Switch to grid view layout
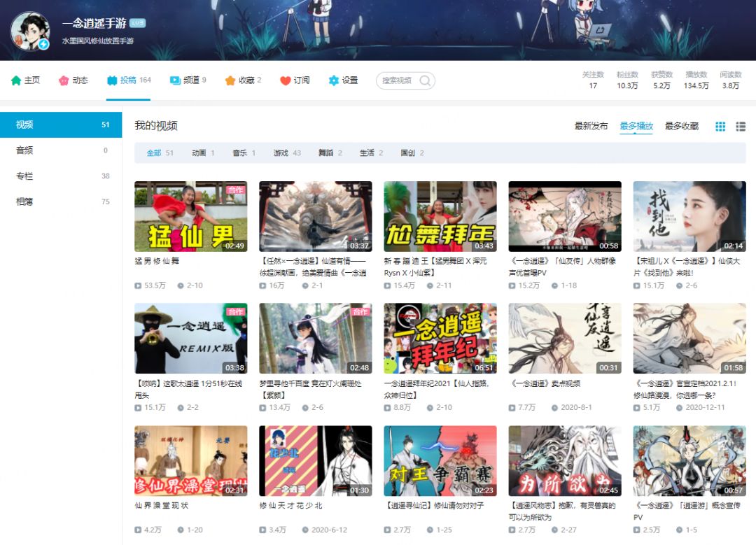756x545 pixels. (x=720, y=127)
